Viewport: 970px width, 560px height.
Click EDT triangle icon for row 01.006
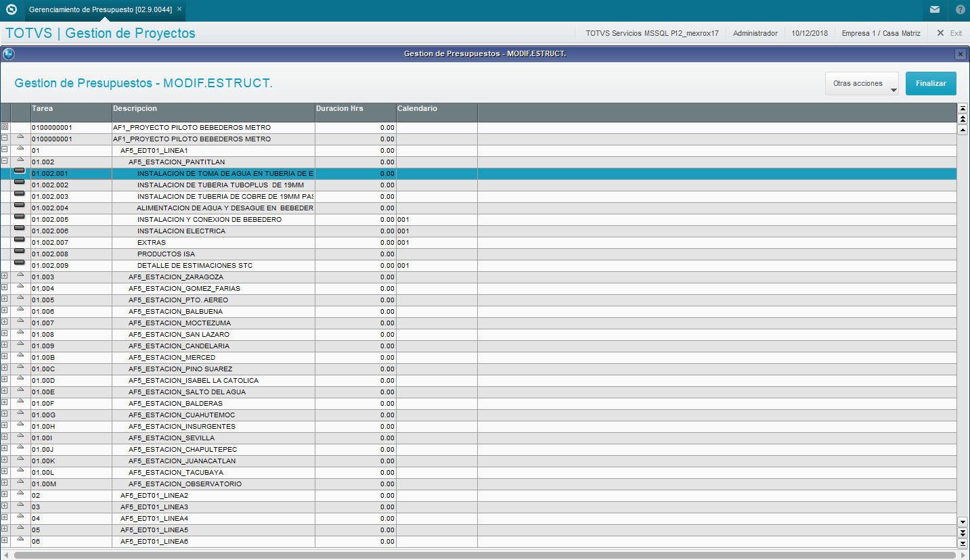[20, 308]
